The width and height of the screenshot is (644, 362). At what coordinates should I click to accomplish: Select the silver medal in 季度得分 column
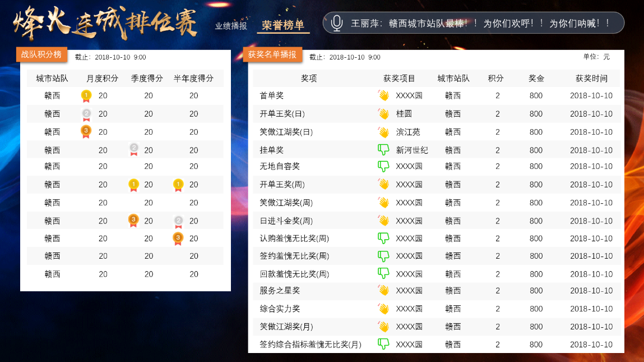[134, 149]
